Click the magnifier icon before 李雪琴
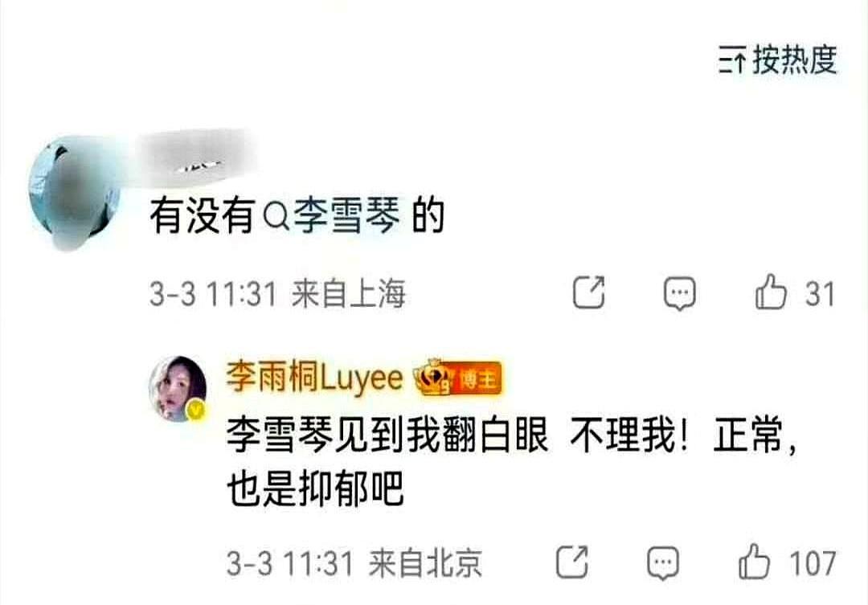 pos(276,218)
